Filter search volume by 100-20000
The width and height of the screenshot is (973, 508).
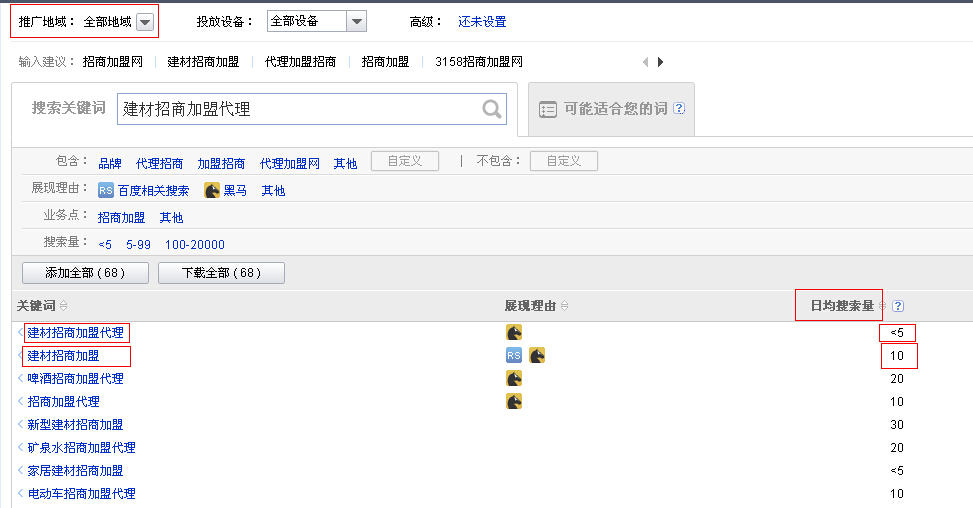(x=195, y=244)
